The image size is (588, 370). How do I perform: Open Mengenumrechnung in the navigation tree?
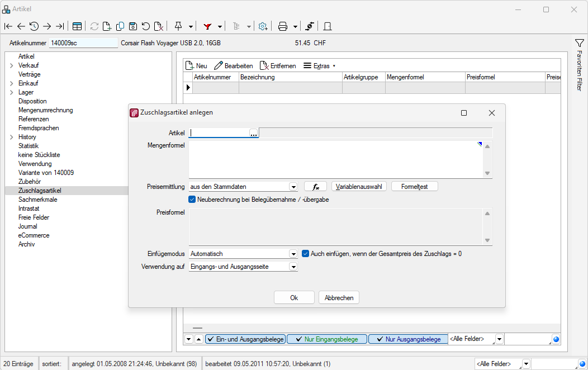click(46, 110)
